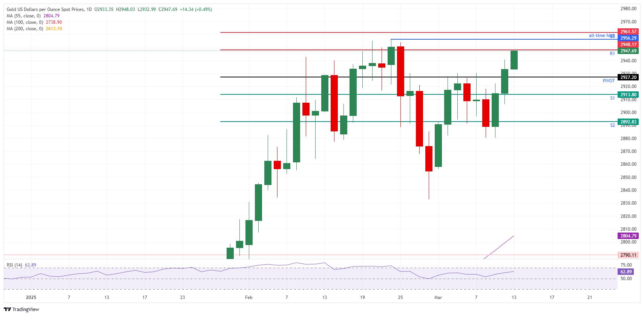
Task: Click the S2 support label
Action: [612, 125]
